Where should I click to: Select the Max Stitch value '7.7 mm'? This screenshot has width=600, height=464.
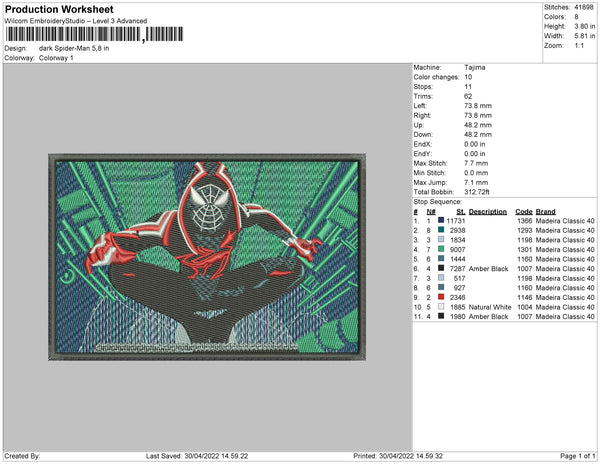(476, 163)
